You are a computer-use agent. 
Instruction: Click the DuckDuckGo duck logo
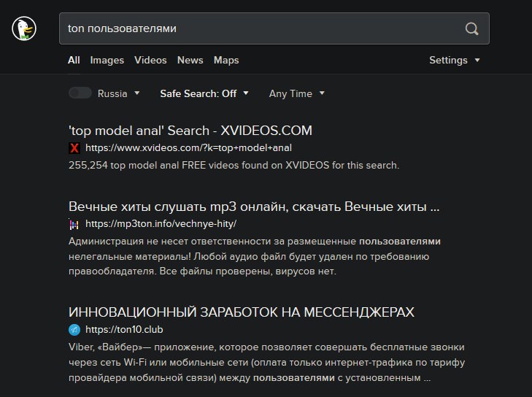pyautogui.click(x=24, y=28)
